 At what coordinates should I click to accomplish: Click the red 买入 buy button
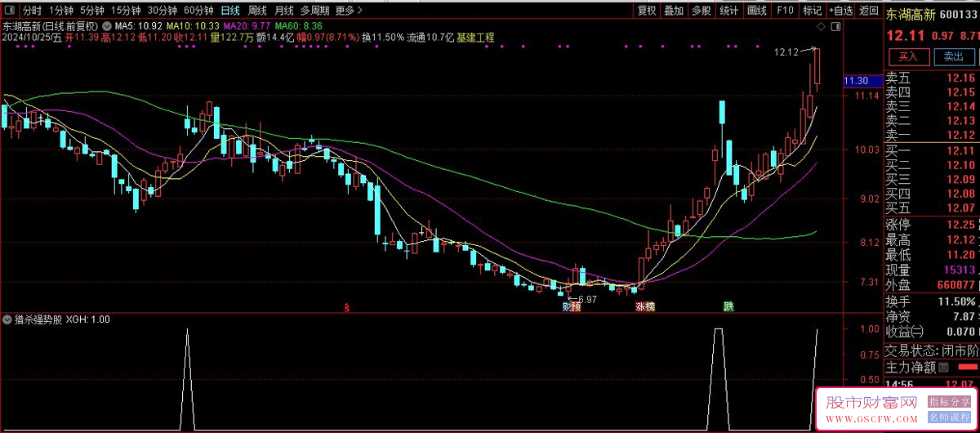coord(908,56)
